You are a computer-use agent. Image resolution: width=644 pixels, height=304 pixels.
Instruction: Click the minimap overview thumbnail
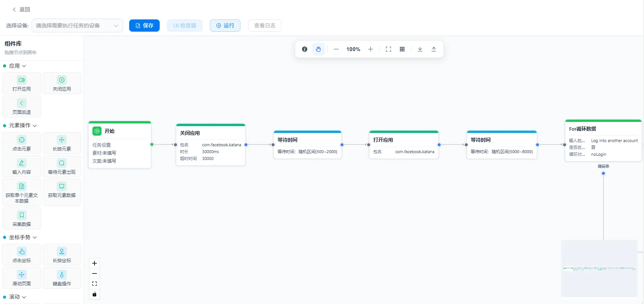[x=599, y=269]
